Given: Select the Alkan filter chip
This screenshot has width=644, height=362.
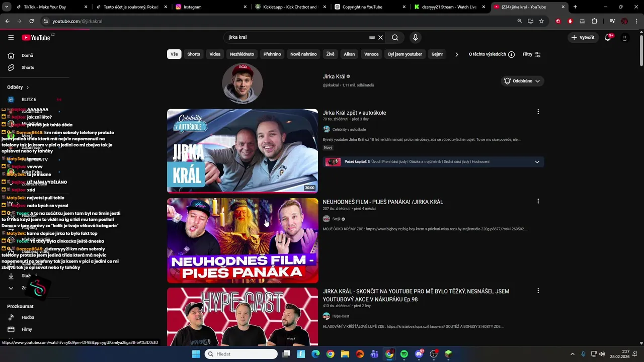Looking at the screenshot, I should 349,54.
